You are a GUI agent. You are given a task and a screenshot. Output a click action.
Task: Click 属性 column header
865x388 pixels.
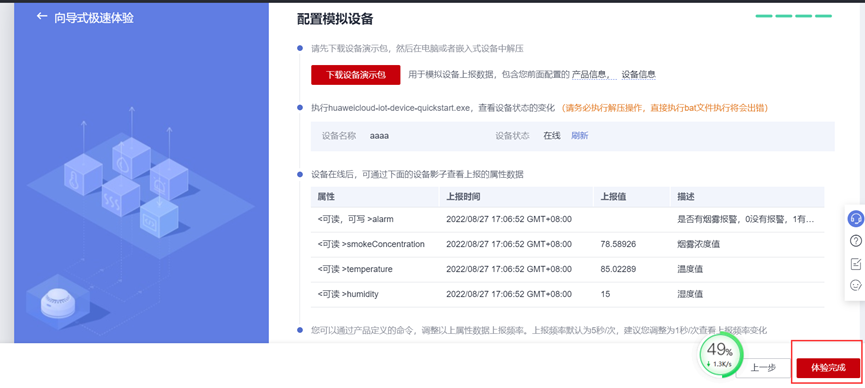click(x=375, y=196)
